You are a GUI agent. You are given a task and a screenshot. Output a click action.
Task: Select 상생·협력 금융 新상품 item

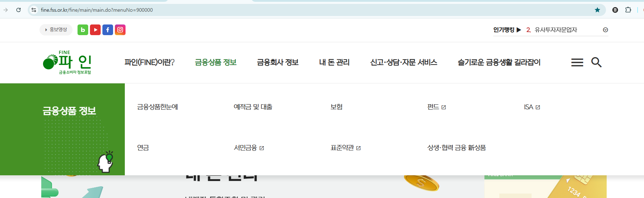457,148
